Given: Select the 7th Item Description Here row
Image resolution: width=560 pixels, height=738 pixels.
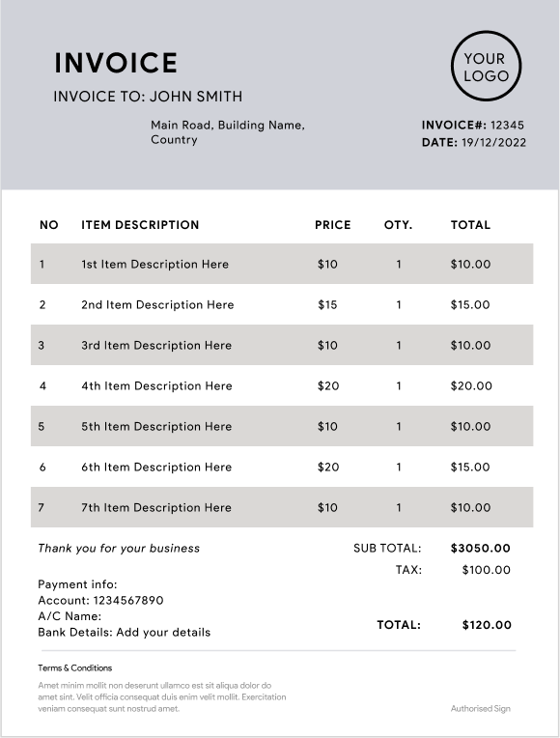Looking at the screenshot, I should click(282, 507).
